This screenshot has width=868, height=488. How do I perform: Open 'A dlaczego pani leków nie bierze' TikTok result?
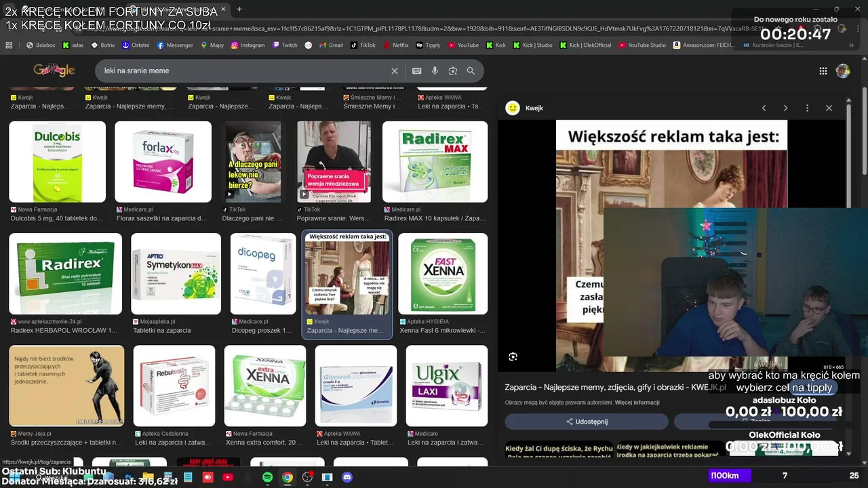click(252, 161)
